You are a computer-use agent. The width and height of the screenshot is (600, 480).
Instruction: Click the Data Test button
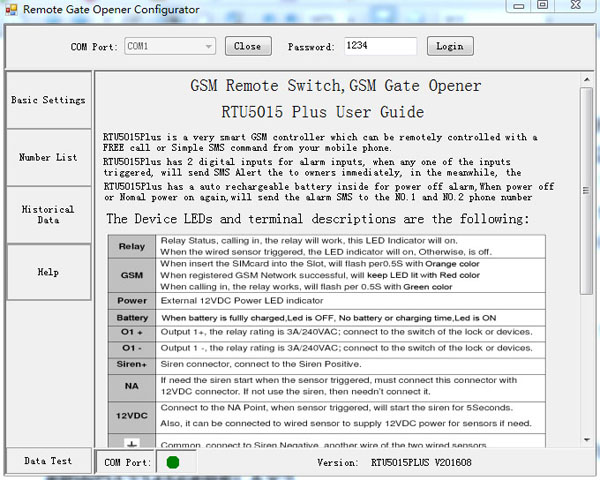pyautogui.click(x=49, y=461)
